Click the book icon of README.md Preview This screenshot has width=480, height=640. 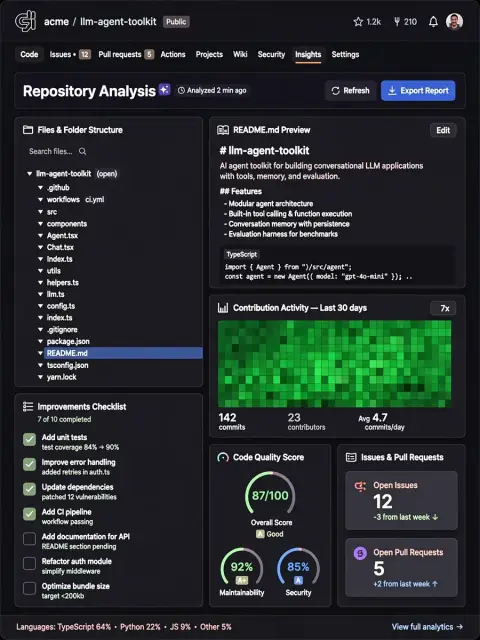[x=223, y=130]
